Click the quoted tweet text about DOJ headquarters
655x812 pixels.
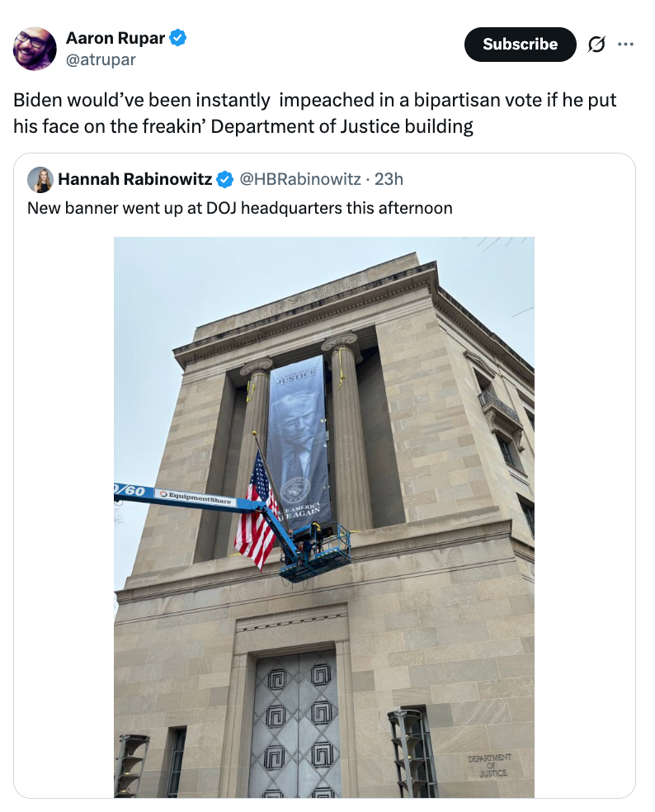(x=239, y=208)
